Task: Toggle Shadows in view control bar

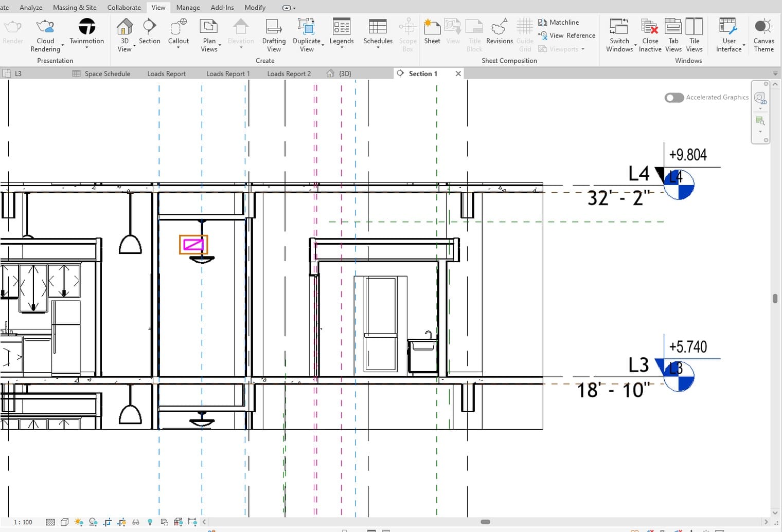Action: 93,522
